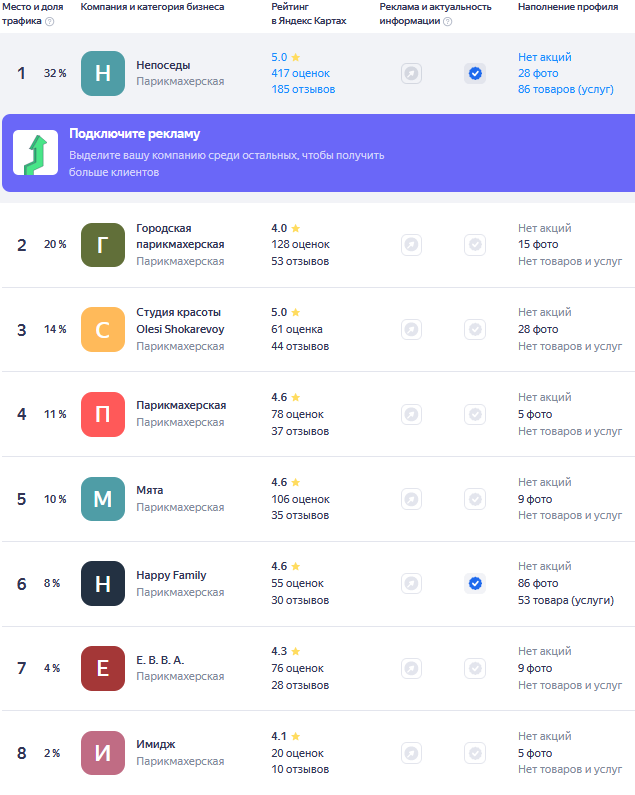Click the Наполнение профиля column header
The width and height of the screenshot is (635, 795).
568,7
